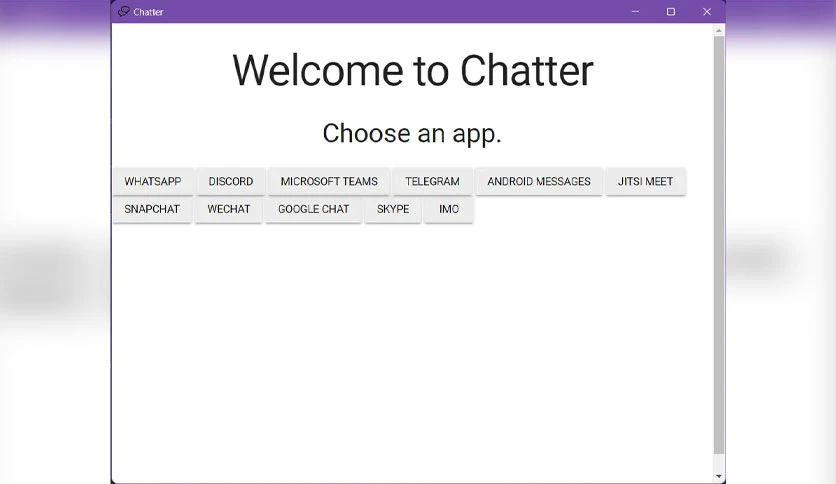The height and width of the screenshot is (484, 836).
Task: Launch Telegram via its button
Action: point(432,181)
